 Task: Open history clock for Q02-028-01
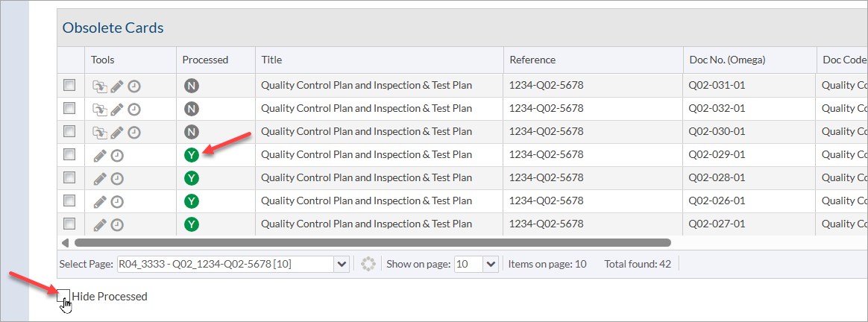pyautogui.click(x=117, y=178)
